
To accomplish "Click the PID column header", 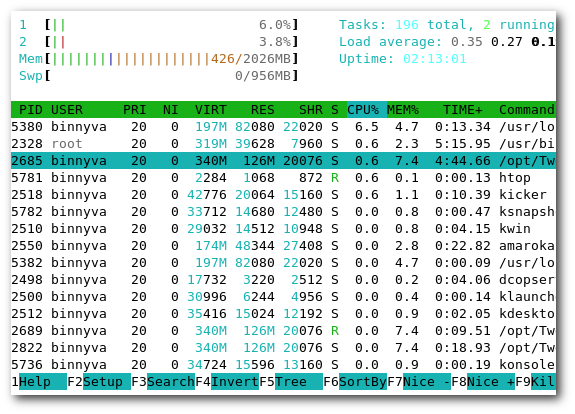I will click(31, 110).
